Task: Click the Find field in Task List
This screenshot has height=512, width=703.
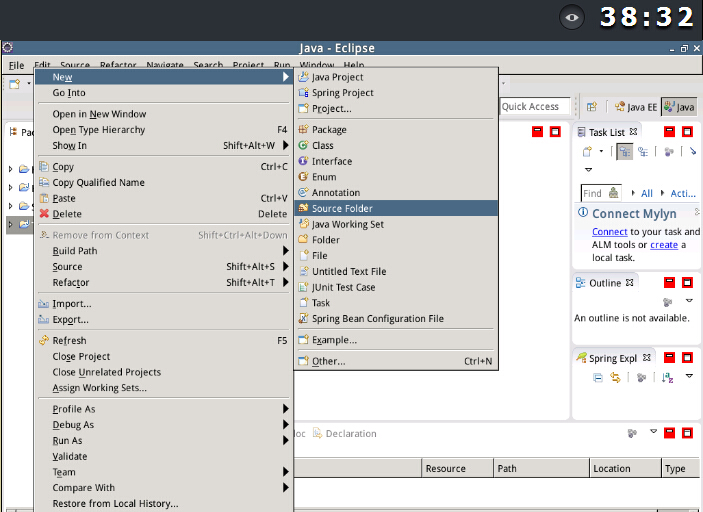Action: [601, 193]
